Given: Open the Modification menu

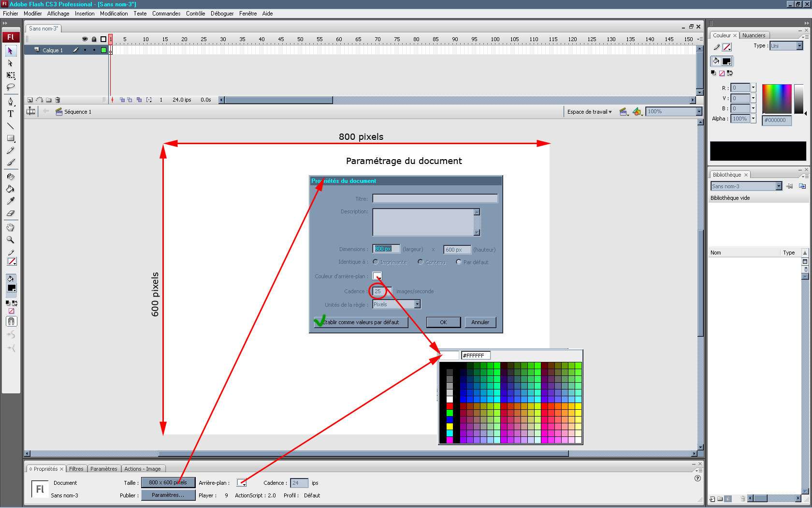Looking at the screenshot, I should click(x=114, y=14).
